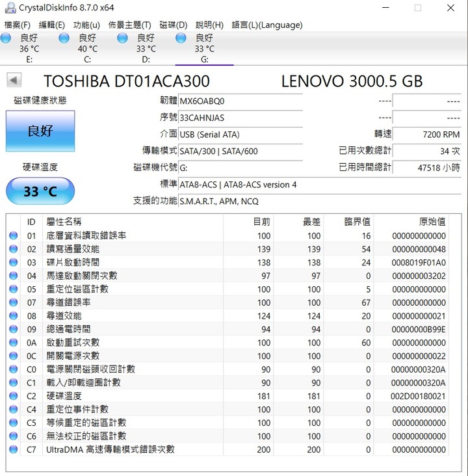Screen dimensions: 468x476
Task: Click status icon for attribute 09 總通電時間
Action: click(14, 329)
